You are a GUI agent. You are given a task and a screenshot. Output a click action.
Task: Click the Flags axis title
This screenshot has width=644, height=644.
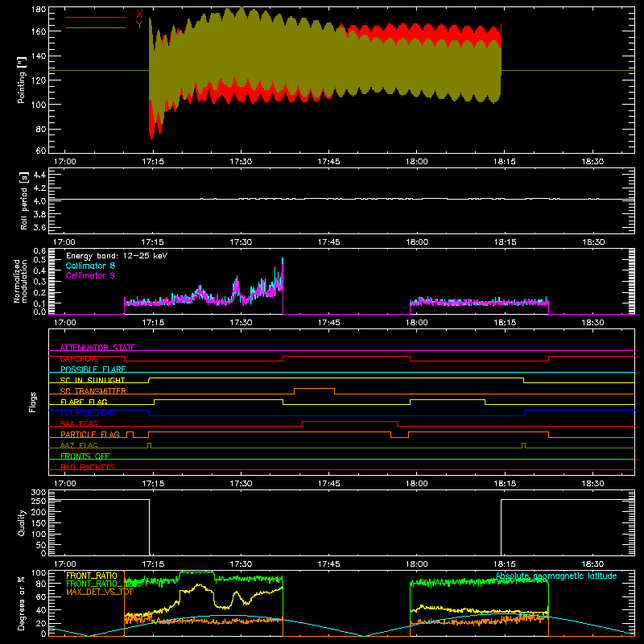pos(32,402)
